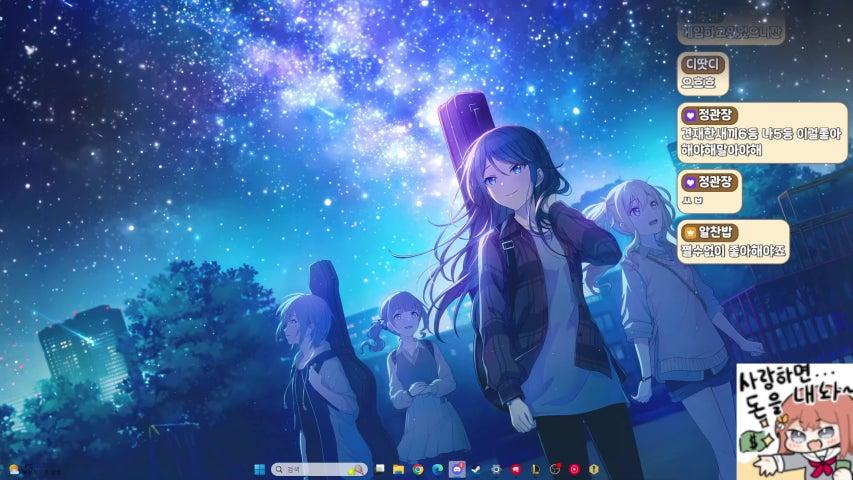Click the 알찬밥 chat nickname
Viewport: 853px width, 480px height.
tap(709, 232)
